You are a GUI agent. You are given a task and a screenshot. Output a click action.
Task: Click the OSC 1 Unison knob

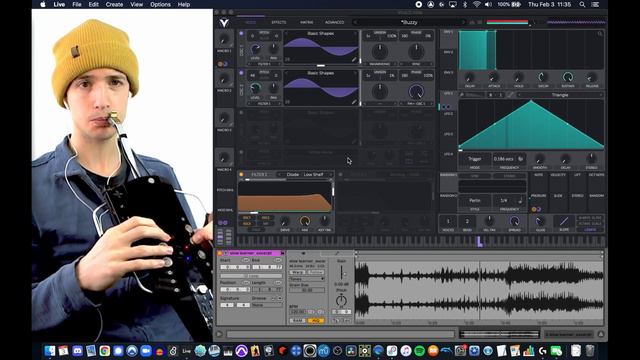[380, 51]
